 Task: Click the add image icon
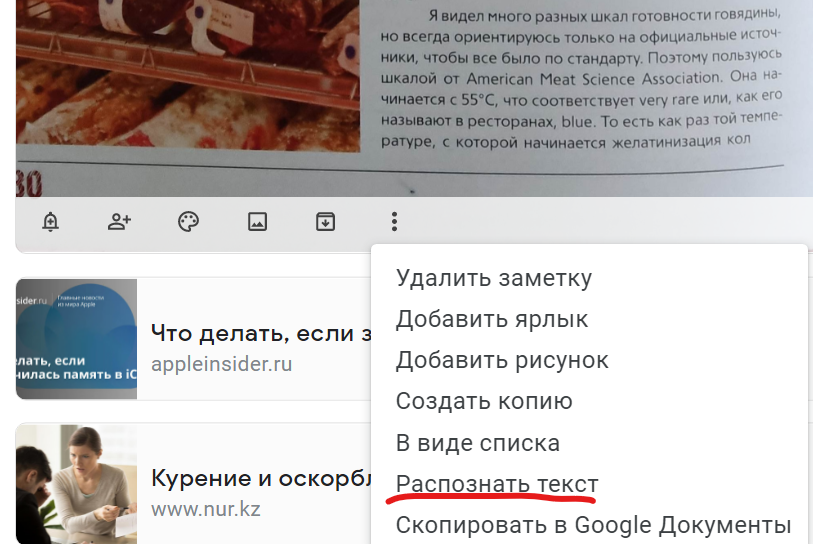257,222
